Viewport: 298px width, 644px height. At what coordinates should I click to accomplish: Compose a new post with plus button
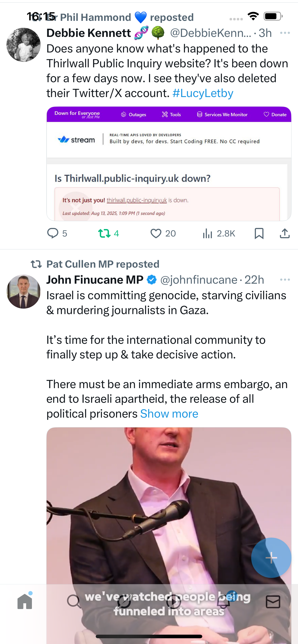[271, 558]
